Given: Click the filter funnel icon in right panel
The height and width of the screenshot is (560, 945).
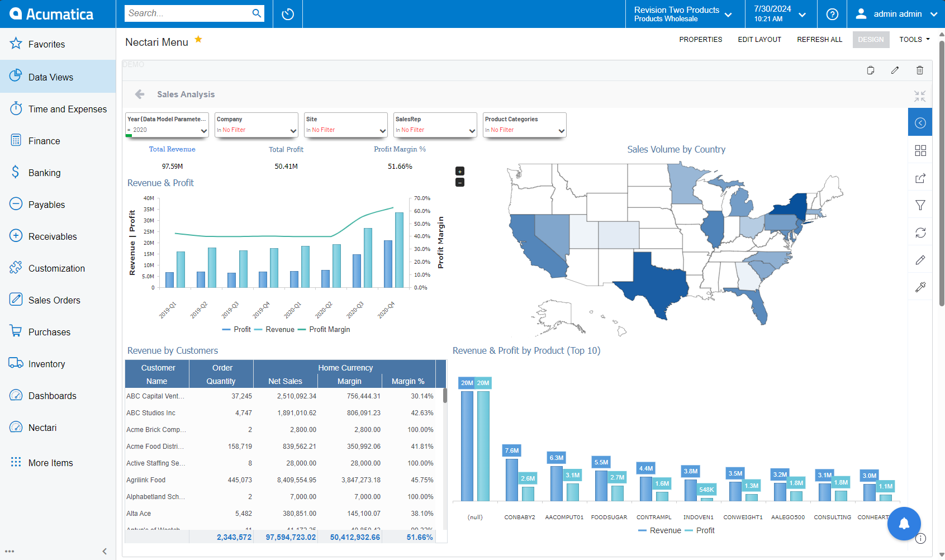Looking at the screenshot, I should click(x=920, y=205).
